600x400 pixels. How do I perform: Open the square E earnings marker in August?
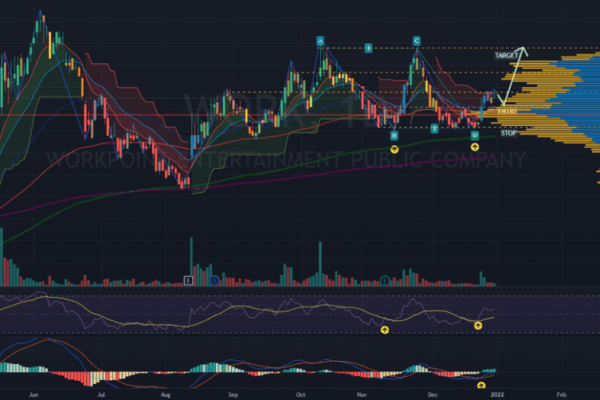click(188, 281)
